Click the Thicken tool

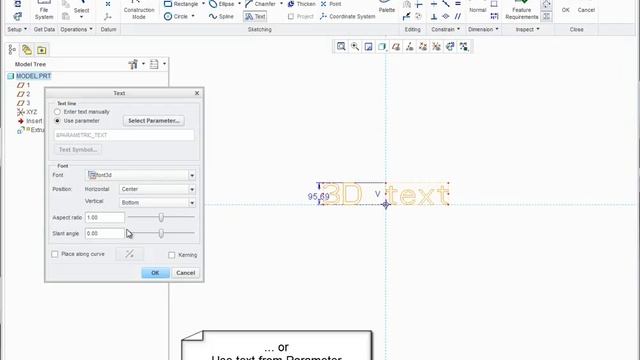[x=301, y=4]
